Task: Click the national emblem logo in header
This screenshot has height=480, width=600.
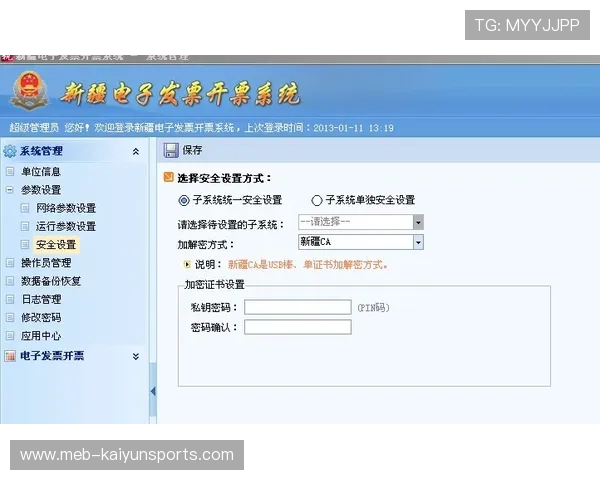Action: point(29,91)
